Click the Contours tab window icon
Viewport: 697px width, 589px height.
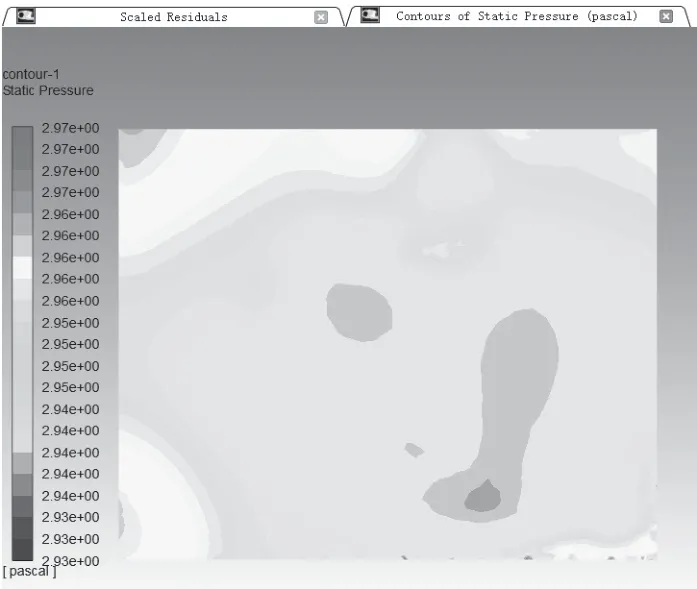click(x=370, y=16)
